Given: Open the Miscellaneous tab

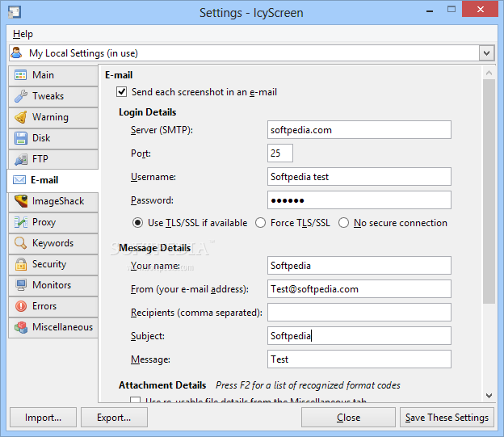Looking at the screenshot, I should coord(53,327).
